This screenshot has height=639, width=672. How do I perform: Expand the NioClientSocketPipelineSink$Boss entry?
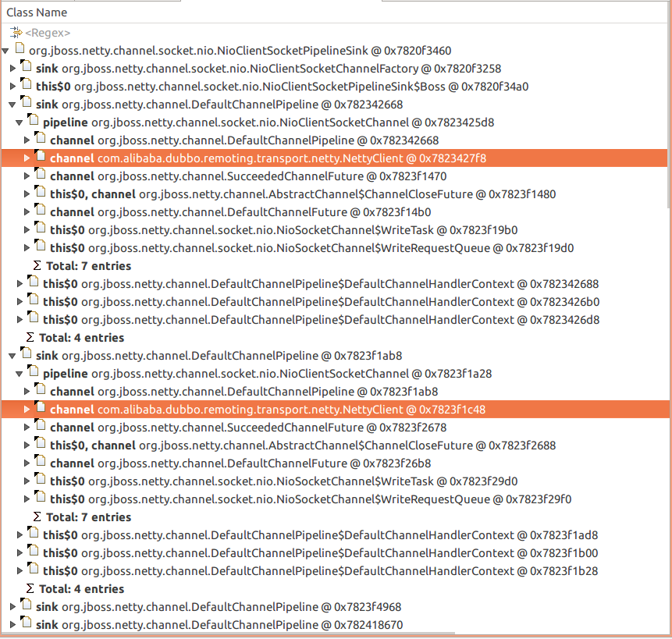(12, 87)
